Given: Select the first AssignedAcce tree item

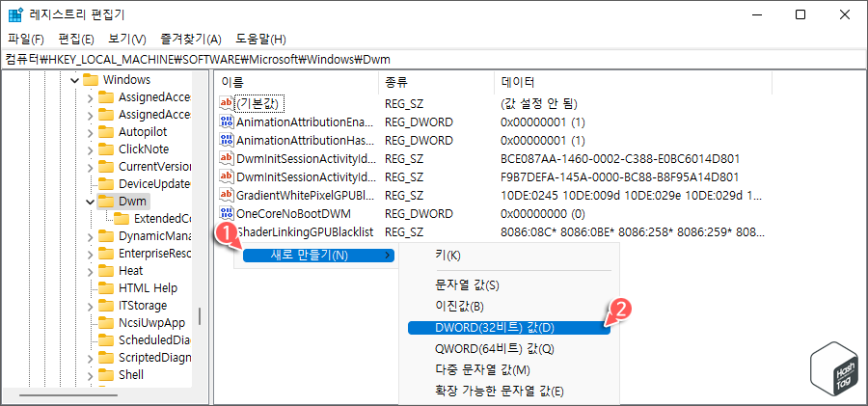Looking at the screenshot, I should click(x=154, y=97).
